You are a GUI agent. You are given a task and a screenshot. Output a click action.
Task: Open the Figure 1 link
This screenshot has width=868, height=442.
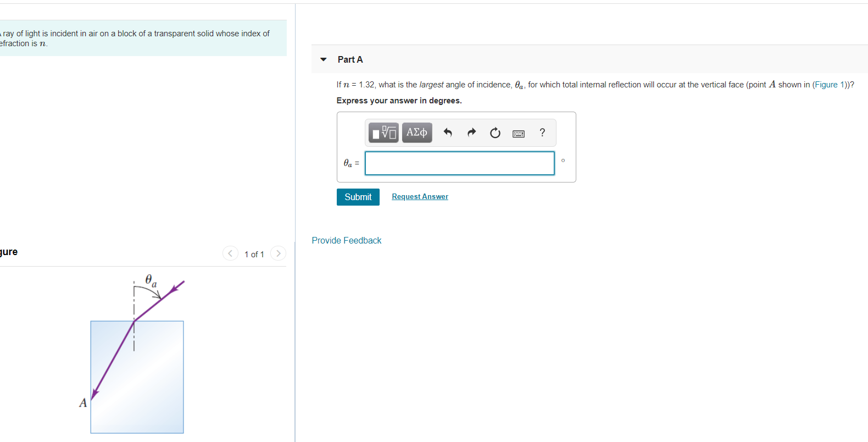click(830, 85)
